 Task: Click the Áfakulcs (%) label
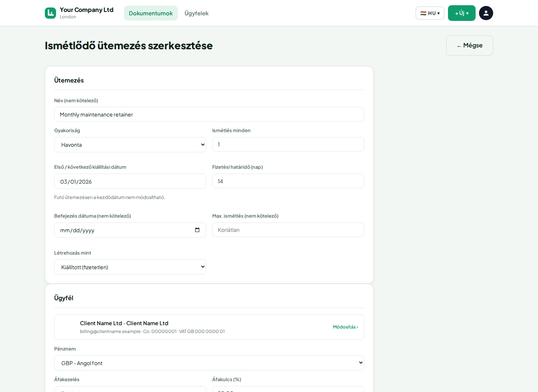click(x=227, y=379)
